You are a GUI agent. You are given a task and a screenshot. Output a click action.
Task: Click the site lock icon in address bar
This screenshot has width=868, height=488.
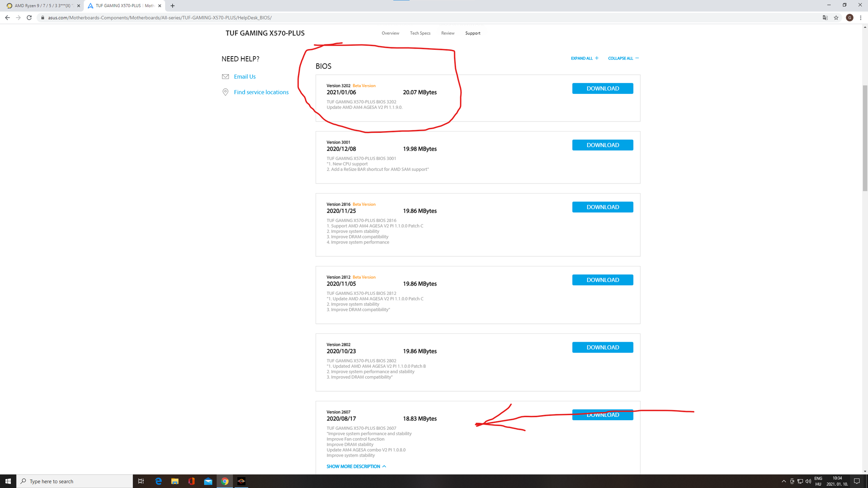coord(42,18)
